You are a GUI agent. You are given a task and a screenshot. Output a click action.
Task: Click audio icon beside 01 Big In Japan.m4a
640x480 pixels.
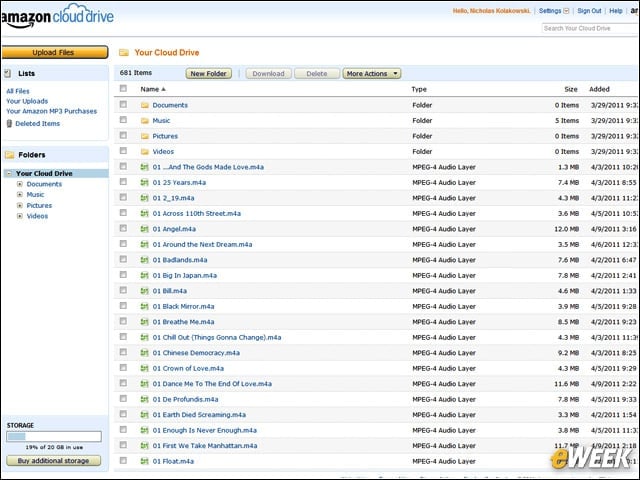(x=144, y=276)
